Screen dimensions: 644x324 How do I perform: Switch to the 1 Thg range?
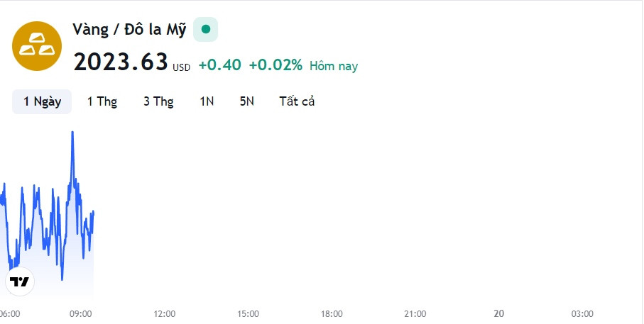[102, 101]
